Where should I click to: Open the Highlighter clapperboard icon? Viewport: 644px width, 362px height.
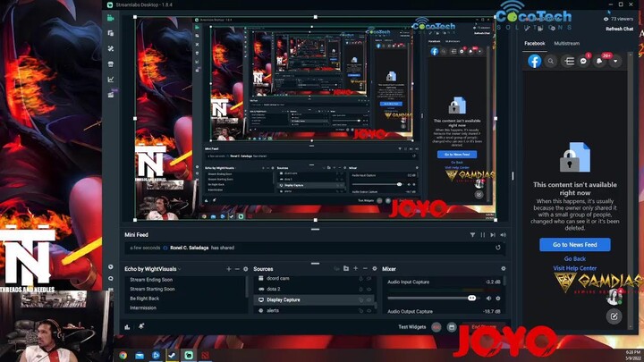point(111,95)
